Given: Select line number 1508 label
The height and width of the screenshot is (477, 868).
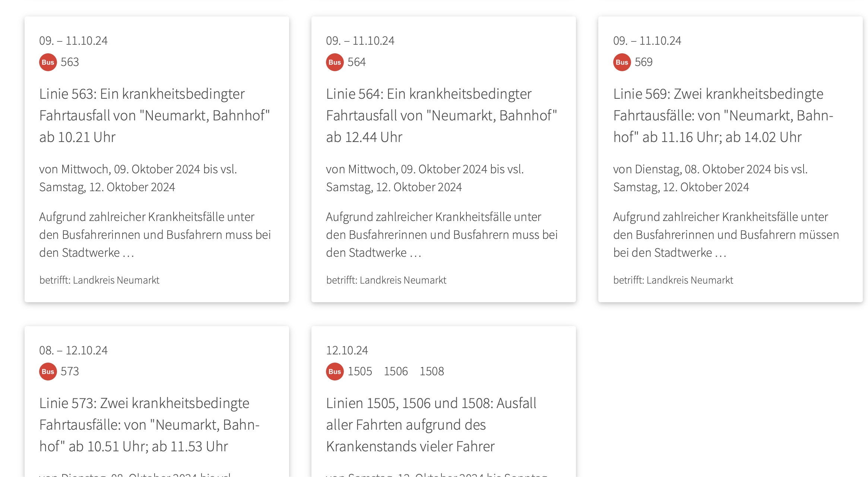Looking at the screenshot, I should coord(432,371).
